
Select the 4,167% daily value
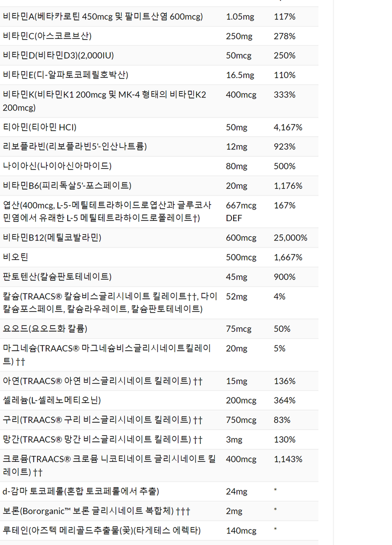pyautogui.click(x=288, y=127)
